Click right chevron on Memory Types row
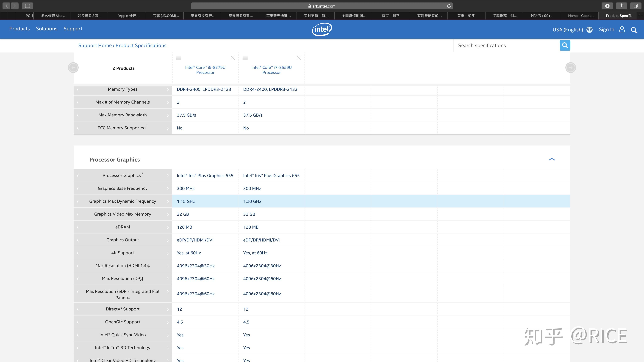 pos(168,89)
